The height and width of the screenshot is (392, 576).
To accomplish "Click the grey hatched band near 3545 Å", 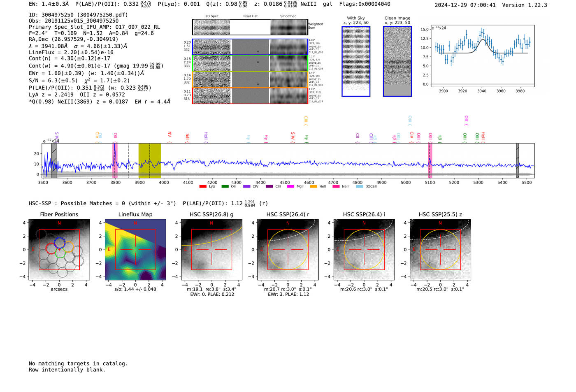I will click(x=54, y=160).
